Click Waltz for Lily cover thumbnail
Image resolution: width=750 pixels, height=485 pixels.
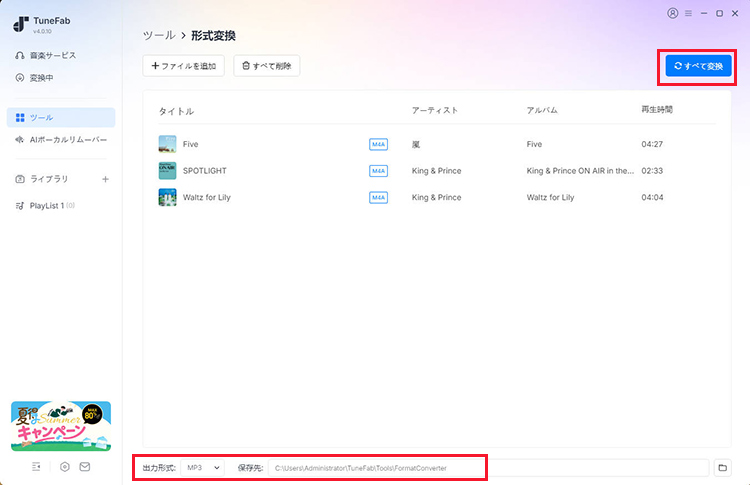(167, 197)
